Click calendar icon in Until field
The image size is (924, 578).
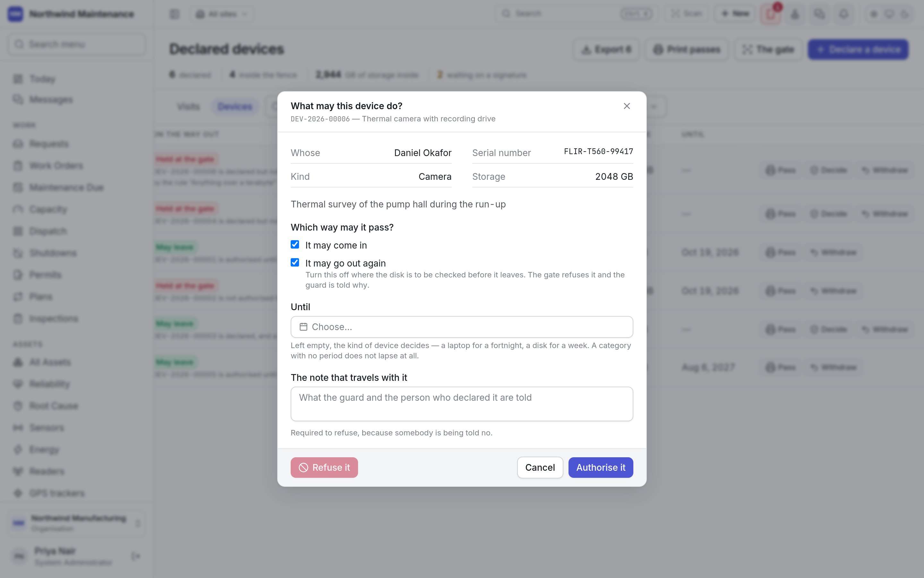point(303,327)
